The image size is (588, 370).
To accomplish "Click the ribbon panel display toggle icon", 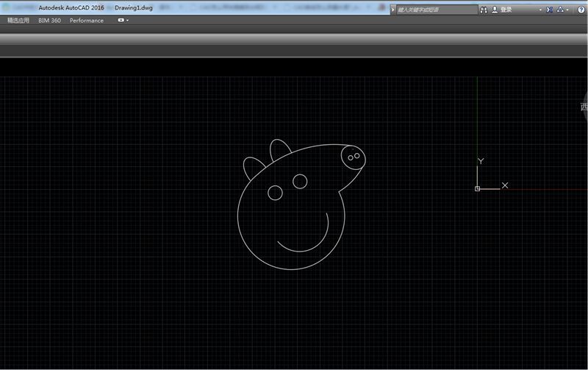I will click(121, 20).
